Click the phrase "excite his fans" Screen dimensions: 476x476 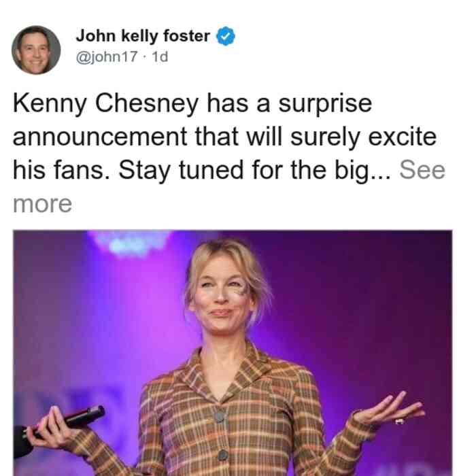[x=224, y=153]
